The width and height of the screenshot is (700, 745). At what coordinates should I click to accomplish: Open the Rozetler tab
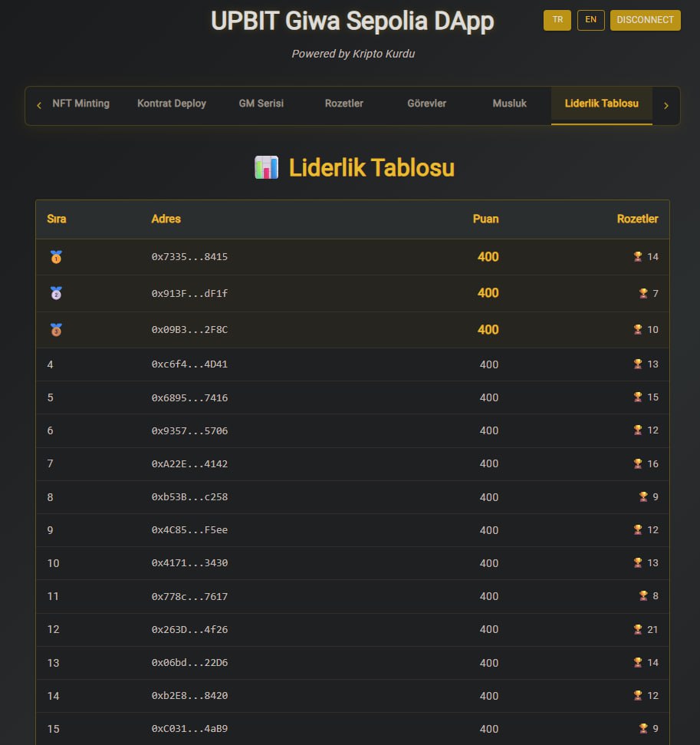(343, 104)
